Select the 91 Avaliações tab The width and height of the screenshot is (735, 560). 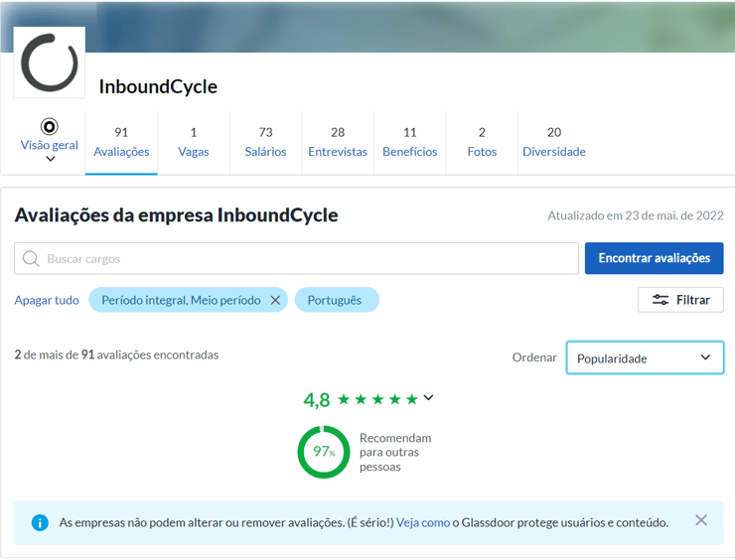[x=121, y=142]
